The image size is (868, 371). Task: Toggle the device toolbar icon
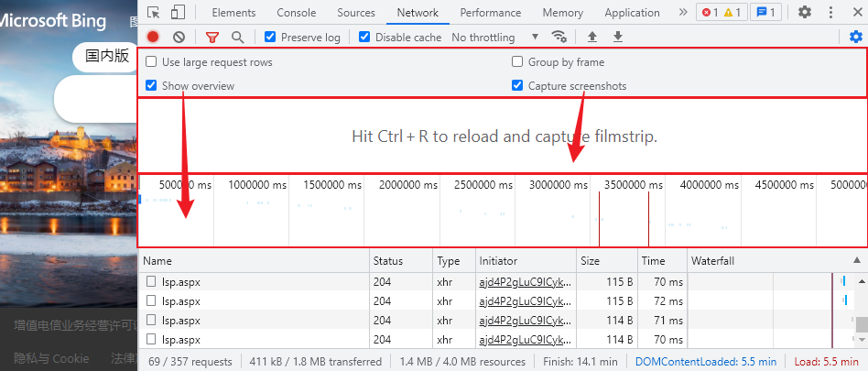[x=178, y=12]
